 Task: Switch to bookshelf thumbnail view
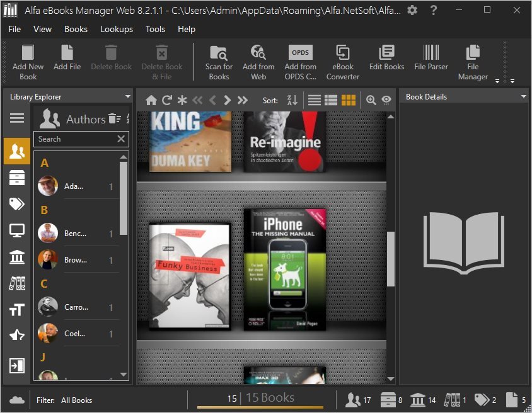349,100
